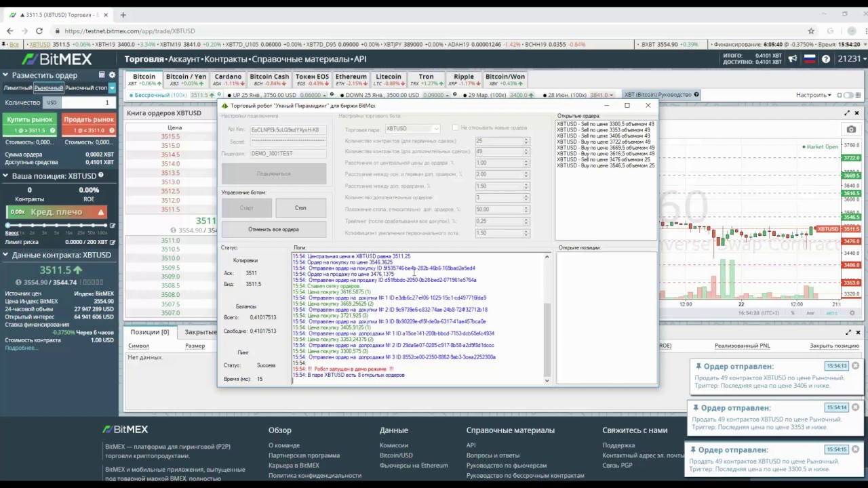Collapse Ваша позиция: XBTUSD section

point(5,176)
